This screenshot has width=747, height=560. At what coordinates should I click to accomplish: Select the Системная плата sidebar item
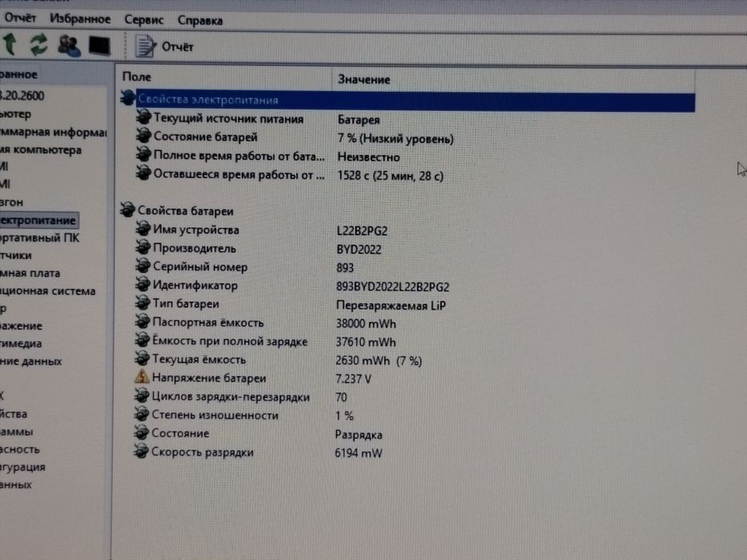[x=30, y=273]
